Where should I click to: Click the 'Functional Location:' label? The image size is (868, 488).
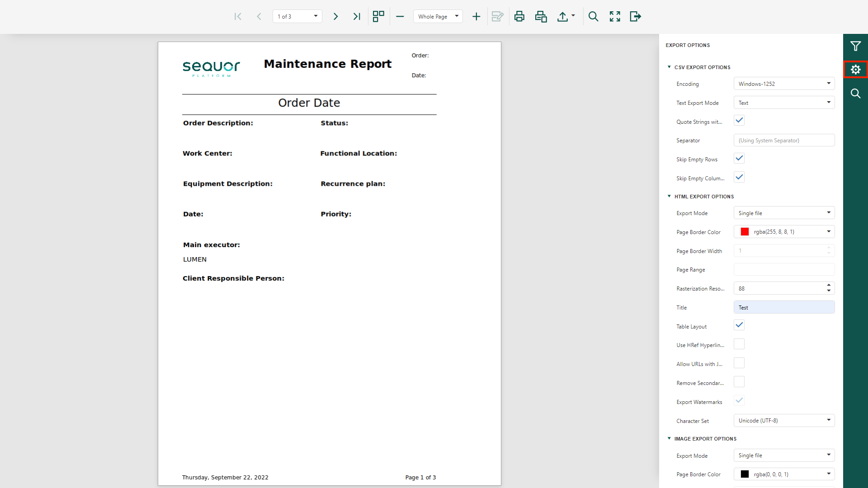pyautogui.click(x=359, y=154)
